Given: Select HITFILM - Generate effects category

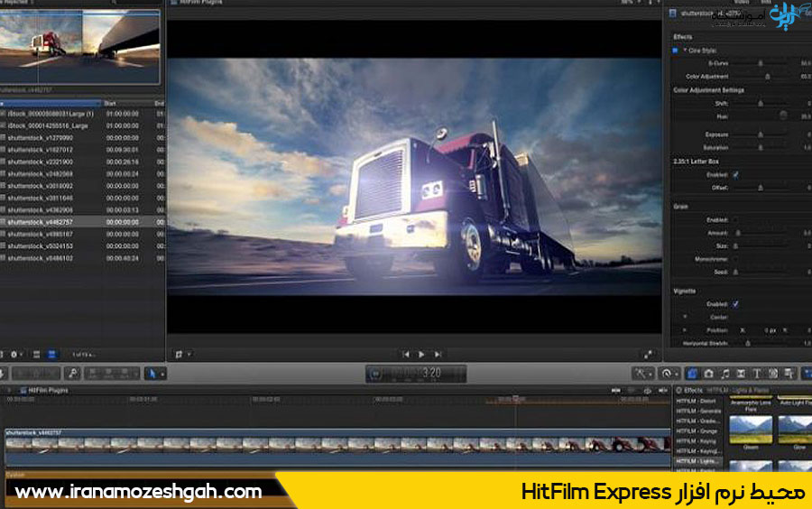Looking at the screenshot, I should point(698,412).
